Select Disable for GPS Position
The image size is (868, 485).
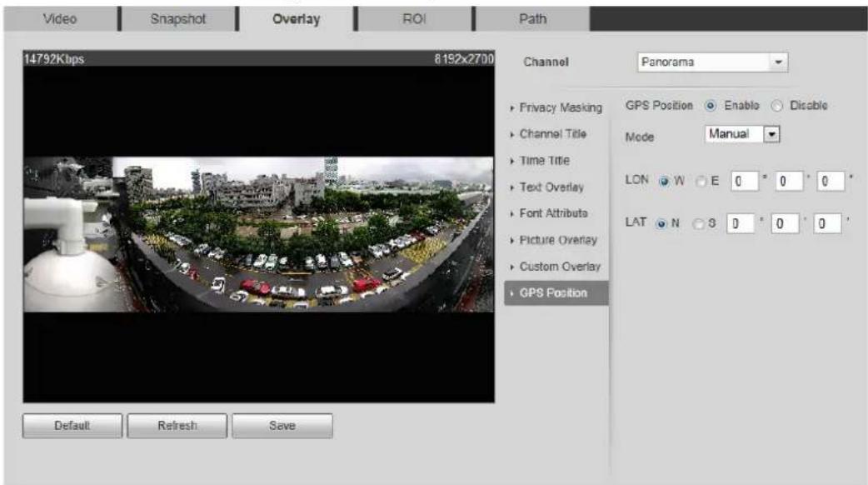[776, 106]
